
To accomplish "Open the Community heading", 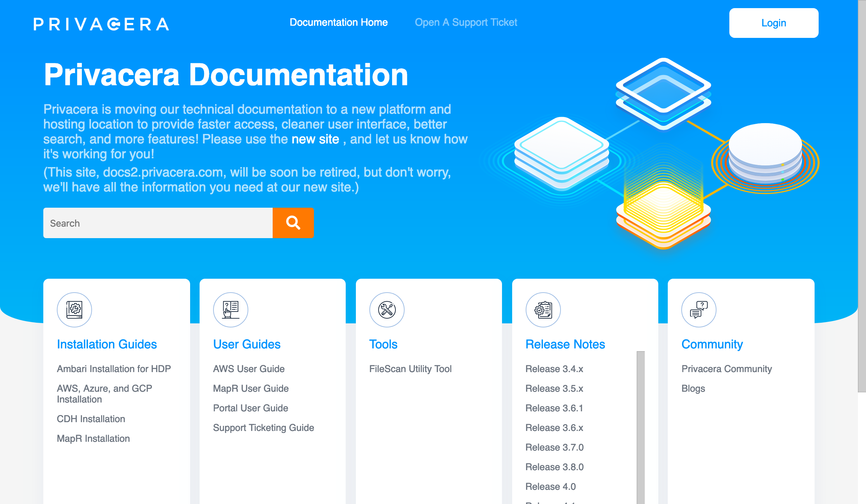I will tap(712, 344).
